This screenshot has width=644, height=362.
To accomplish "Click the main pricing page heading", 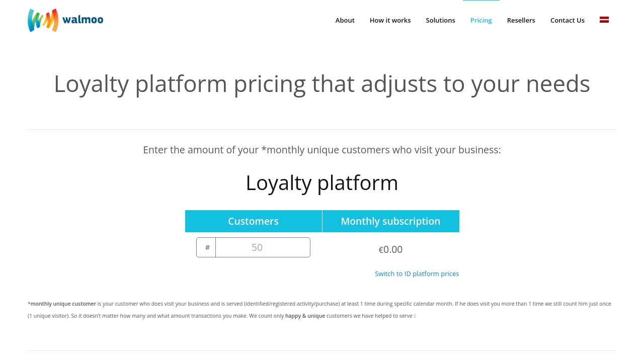I will click(x=322, y=83).
